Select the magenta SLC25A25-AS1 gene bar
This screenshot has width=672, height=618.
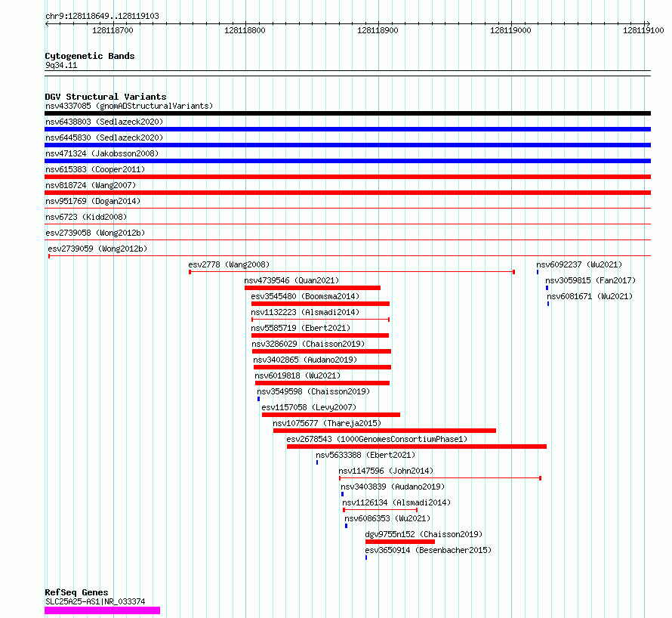coord(103,610)
